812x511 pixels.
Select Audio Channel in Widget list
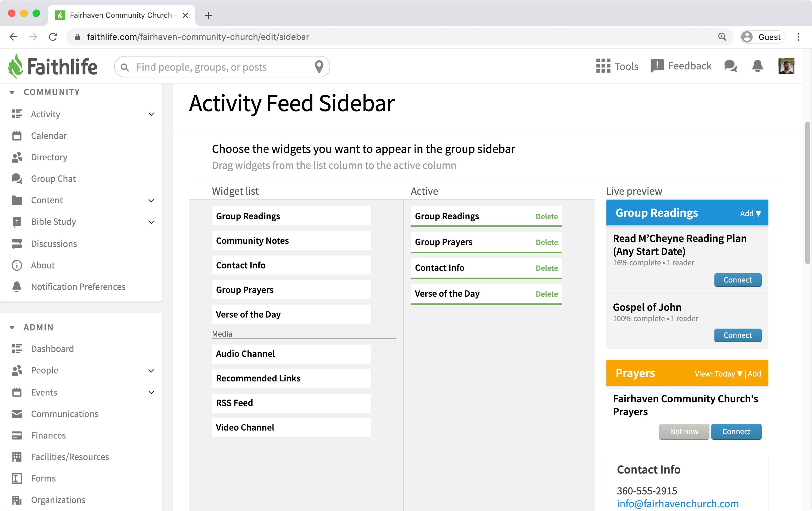(291, 354)
